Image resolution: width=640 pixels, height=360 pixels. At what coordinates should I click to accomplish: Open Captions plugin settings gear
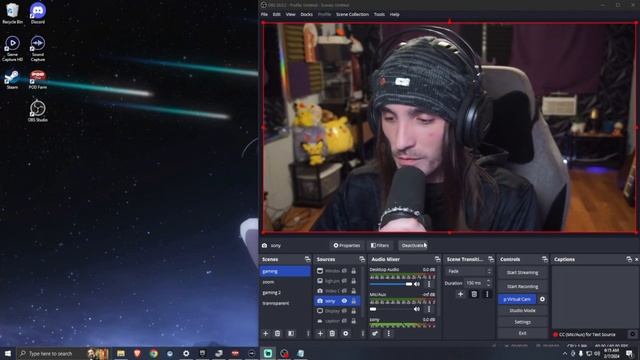(x=632, y=334)
